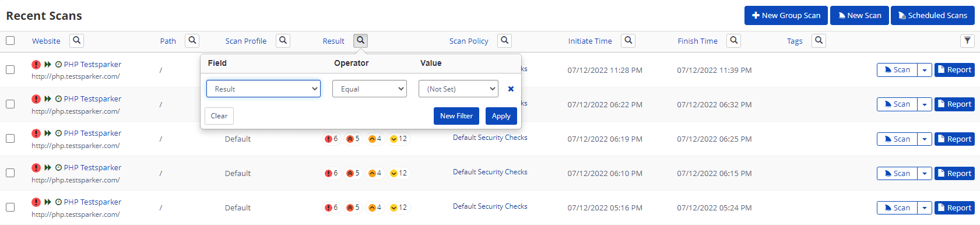The image size is (980, 225).
Task: Open the Website column search icon
Action: click(x=76, y=41)
